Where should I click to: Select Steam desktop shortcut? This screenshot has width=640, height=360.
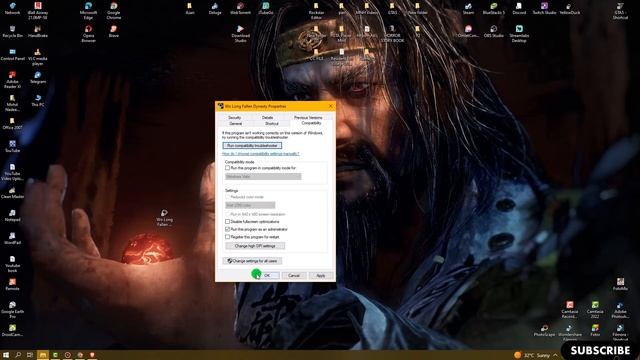click(468, 9)
